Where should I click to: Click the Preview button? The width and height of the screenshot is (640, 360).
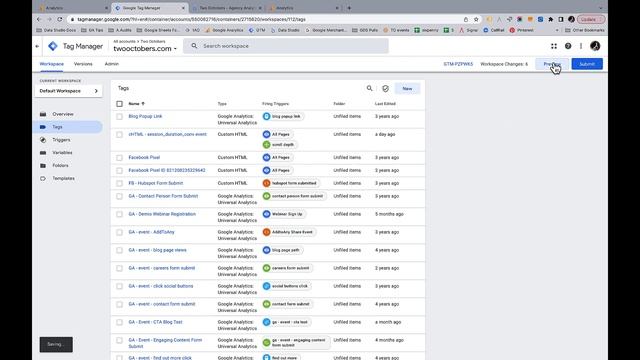click(x=552, y=64)
